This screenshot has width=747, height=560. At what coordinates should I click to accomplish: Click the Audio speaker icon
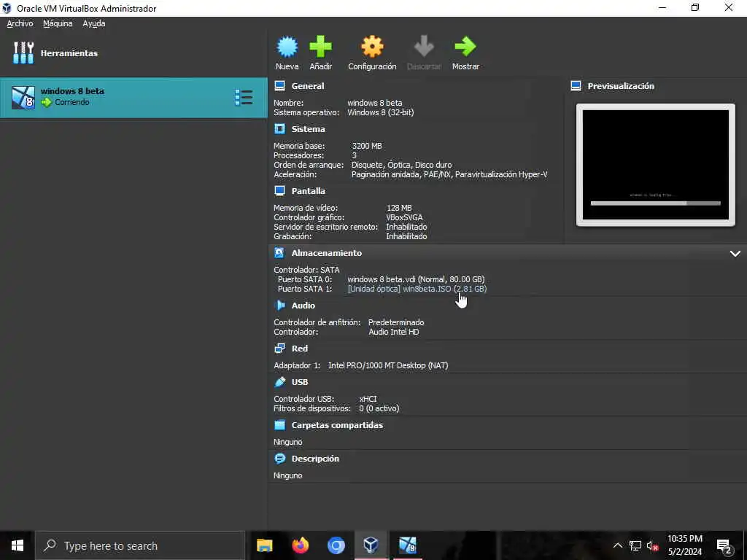pyautogui.click(x=280, y=306)
